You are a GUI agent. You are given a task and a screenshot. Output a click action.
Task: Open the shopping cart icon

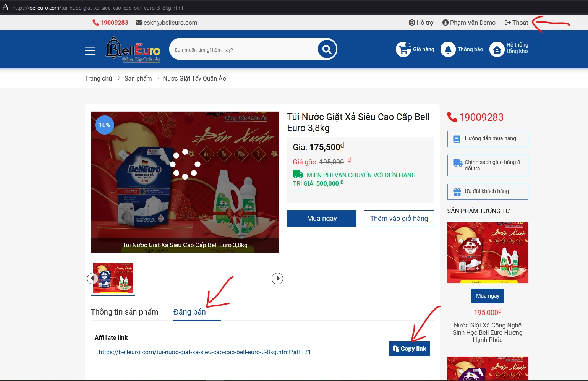click(403, 49)
